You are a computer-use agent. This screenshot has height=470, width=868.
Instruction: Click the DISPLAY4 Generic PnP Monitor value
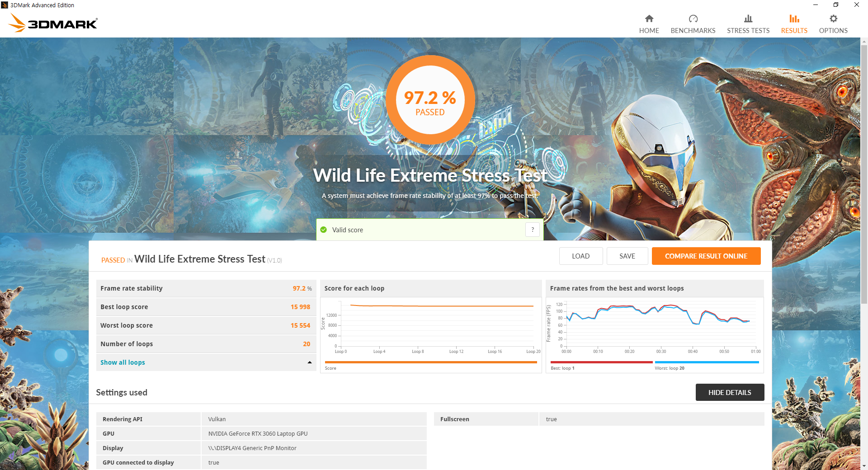coord(252,448)
